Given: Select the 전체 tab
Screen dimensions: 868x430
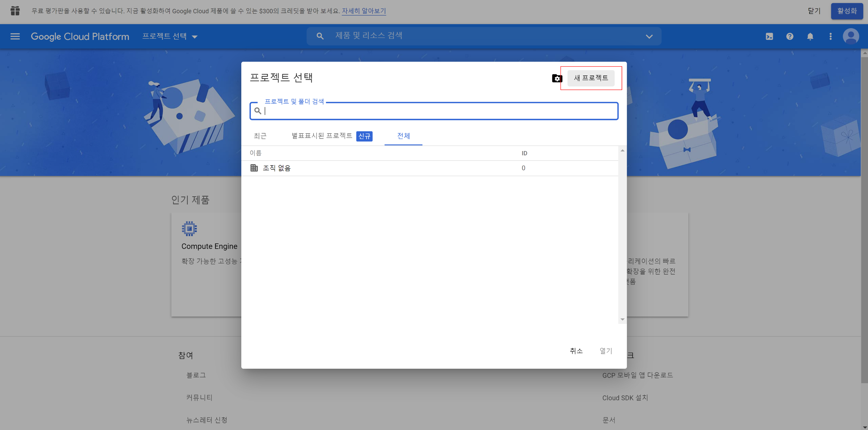Looking at the screenshot, I should pos(403,136).
